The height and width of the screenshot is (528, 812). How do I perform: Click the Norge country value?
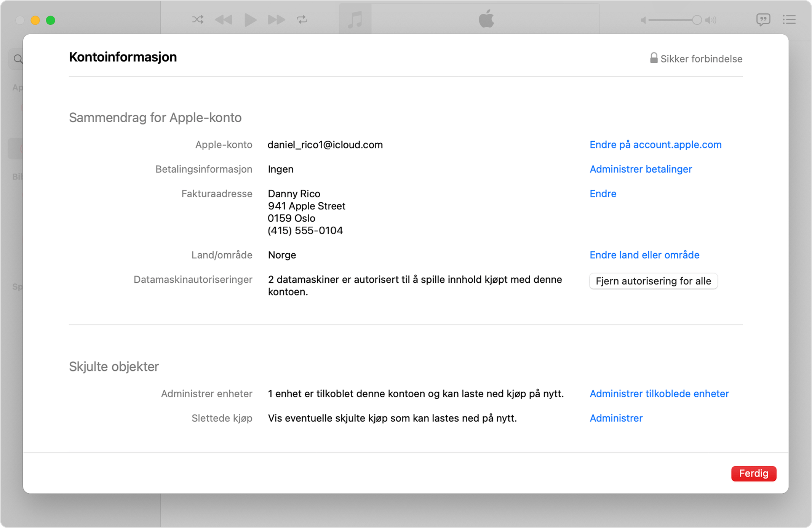(282, 255)
